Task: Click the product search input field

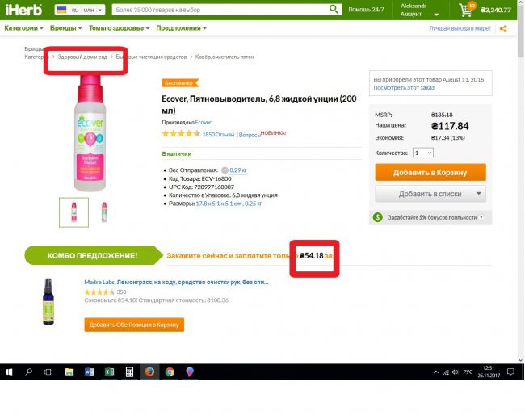Action: [218, 10]
